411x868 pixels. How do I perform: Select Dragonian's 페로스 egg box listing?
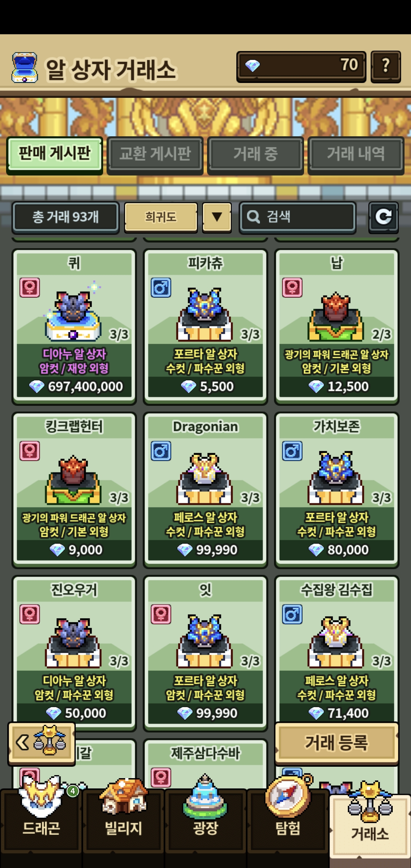pyautogui.click(x=205, y=490)
